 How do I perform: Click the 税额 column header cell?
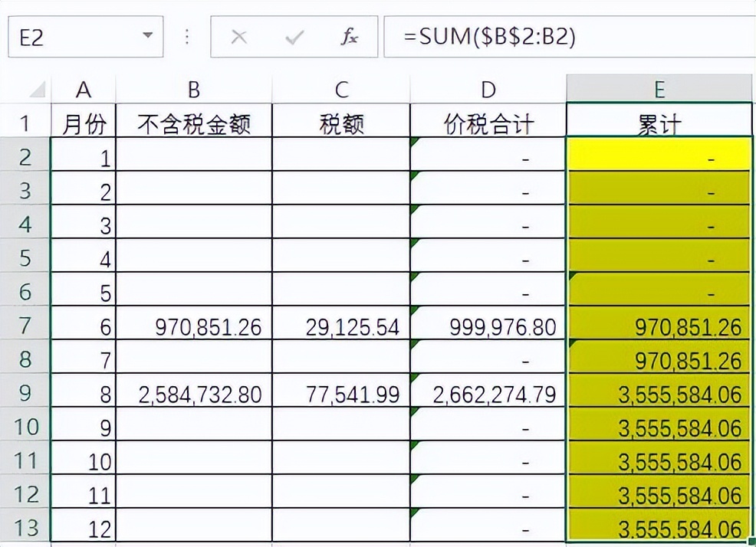342,120
